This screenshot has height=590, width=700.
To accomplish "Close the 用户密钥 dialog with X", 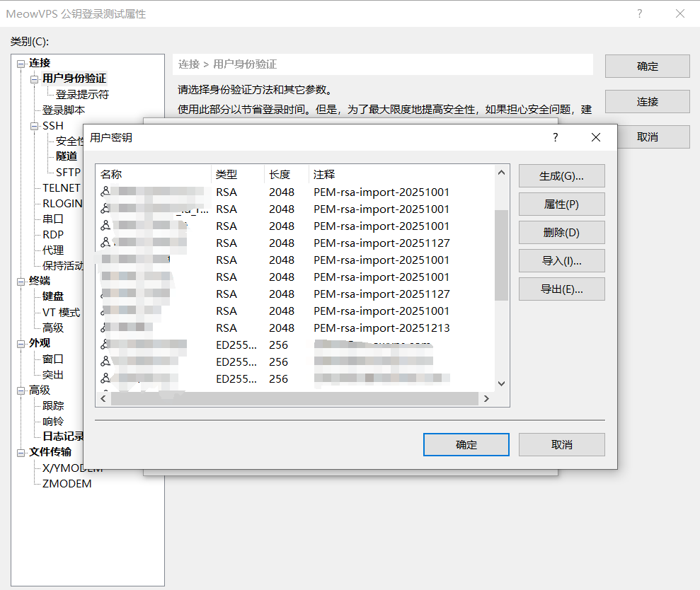I will click(596, 137).
